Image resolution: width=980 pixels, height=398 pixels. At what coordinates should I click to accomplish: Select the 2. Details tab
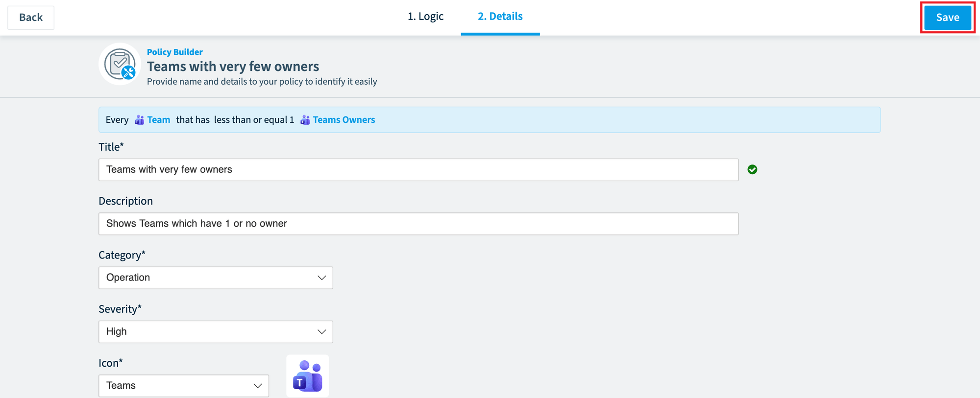click(x=500, y=17)
